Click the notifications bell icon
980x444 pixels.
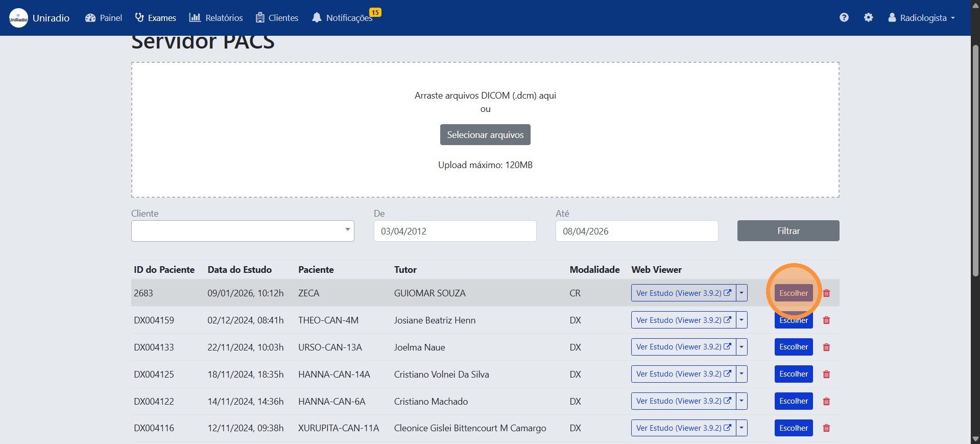click(317, 18)
